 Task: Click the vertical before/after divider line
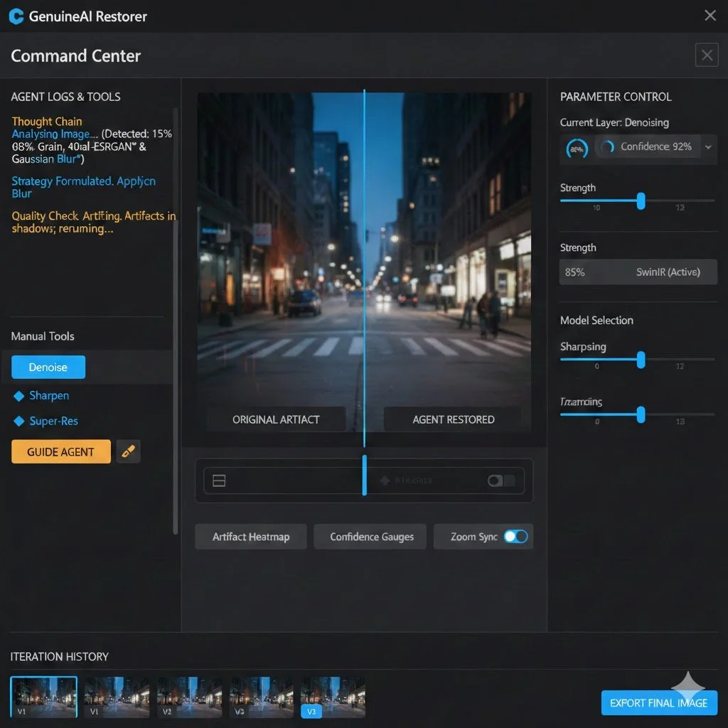click(x=365, y=268)
